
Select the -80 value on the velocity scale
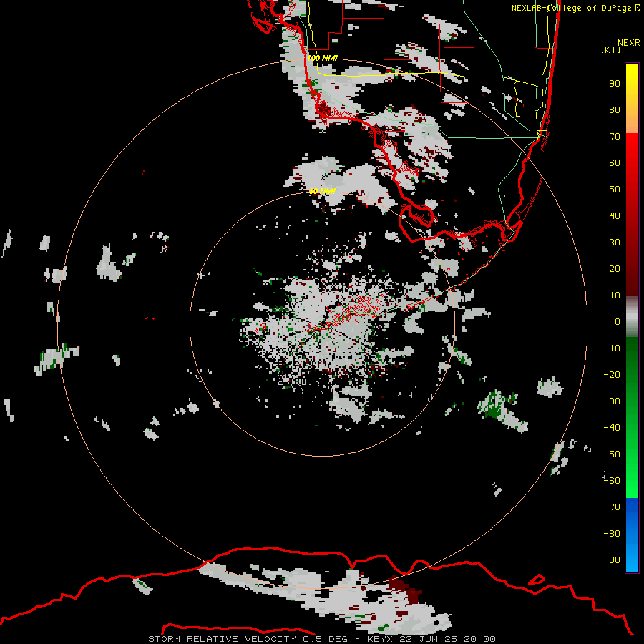[612, 534]
